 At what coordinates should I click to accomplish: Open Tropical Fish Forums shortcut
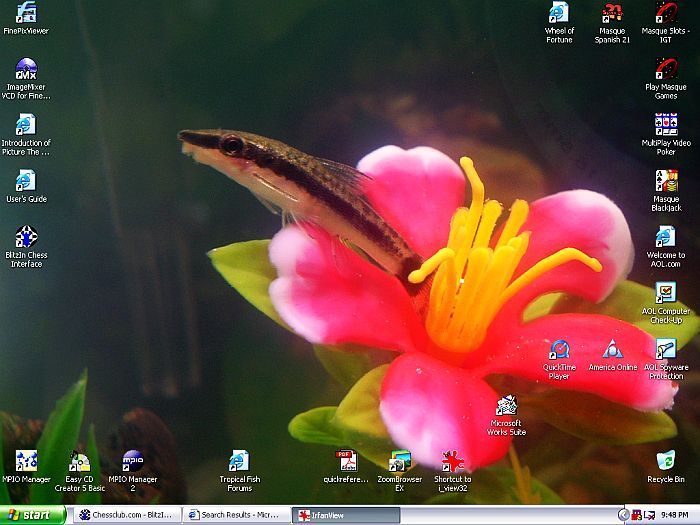239,461
